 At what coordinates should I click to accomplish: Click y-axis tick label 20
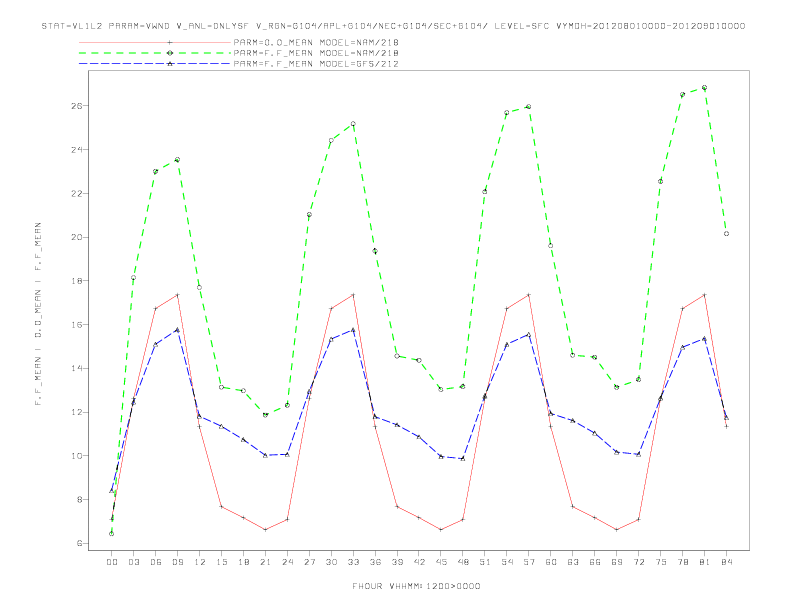76,237
